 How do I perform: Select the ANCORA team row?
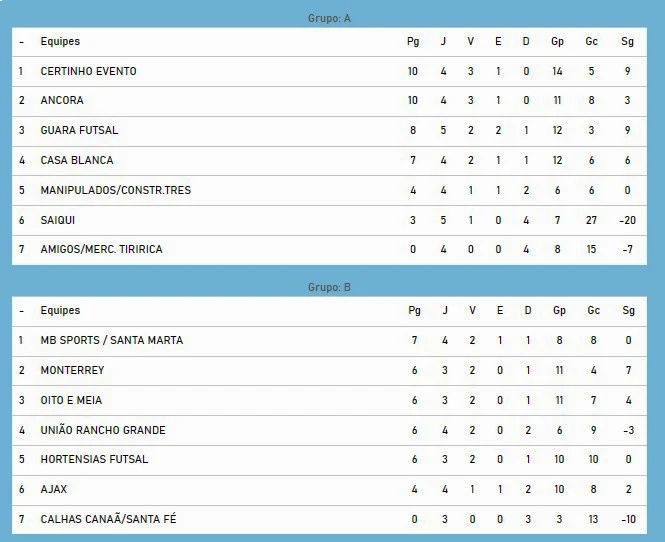pyautogui.click(x=329, y=101)
